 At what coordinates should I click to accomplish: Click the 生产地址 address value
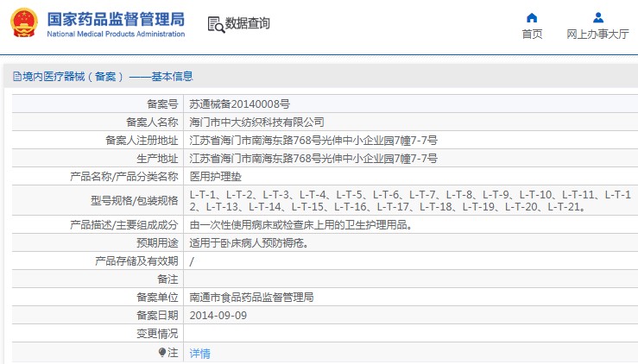(x=313, y=158)
